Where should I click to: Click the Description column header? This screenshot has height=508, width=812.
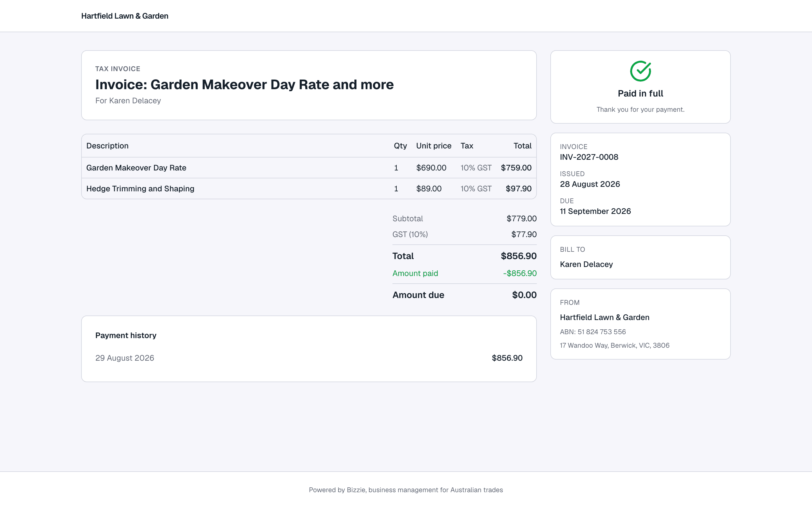click(x=107, y=145)
